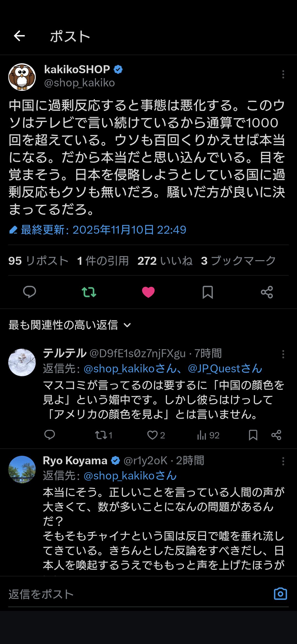Image resolution: width=297 pixels, height=644 pixels.
Task: Bookmark kakikoSHOP's main post
Action: pyautogui.click(x=208, y=292)
